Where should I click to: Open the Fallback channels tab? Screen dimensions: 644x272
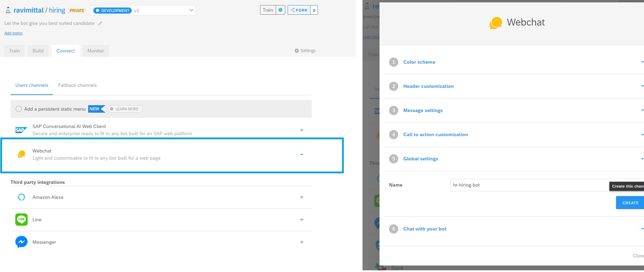(77, 85)
